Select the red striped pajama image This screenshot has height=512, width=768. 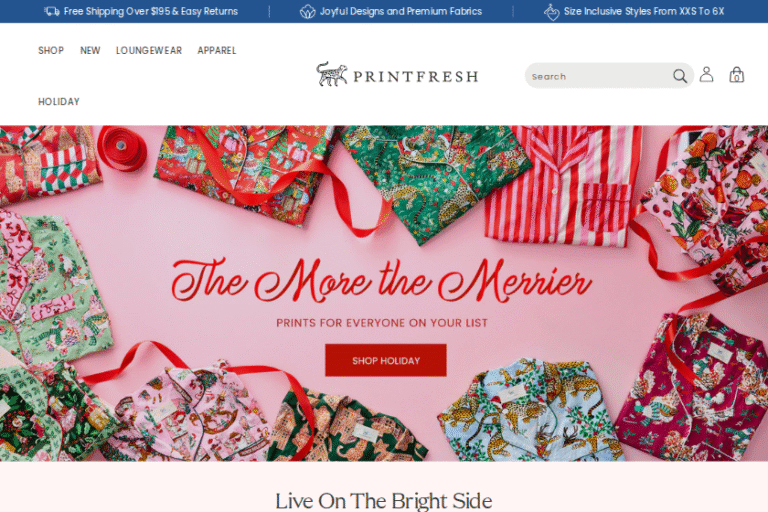(563, 185)
